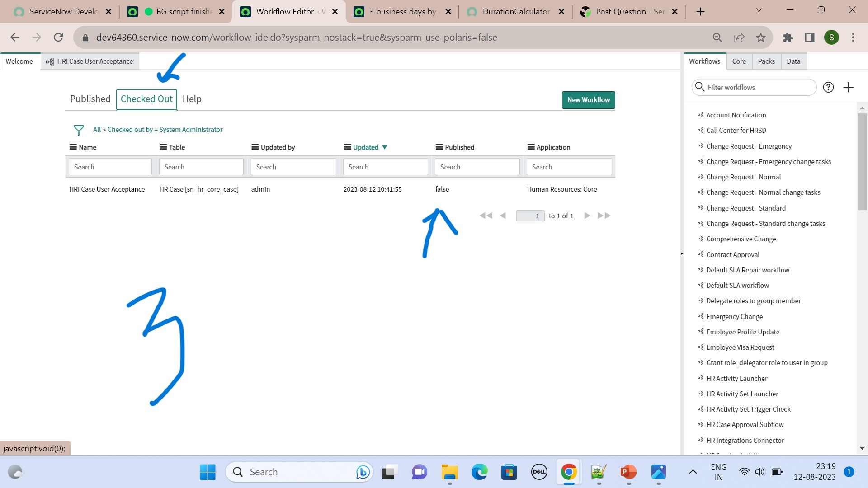Viewport: 868px width, 488px height.
Task: Switch to Packs panel tab
Action: pos(766,61)
